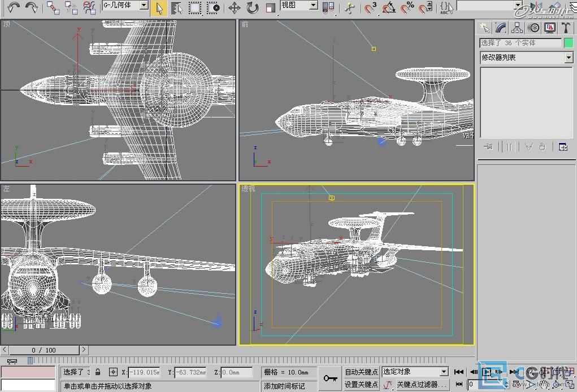Toggle Absolute/Offset transform type-in mode

[x=113, y=372]
